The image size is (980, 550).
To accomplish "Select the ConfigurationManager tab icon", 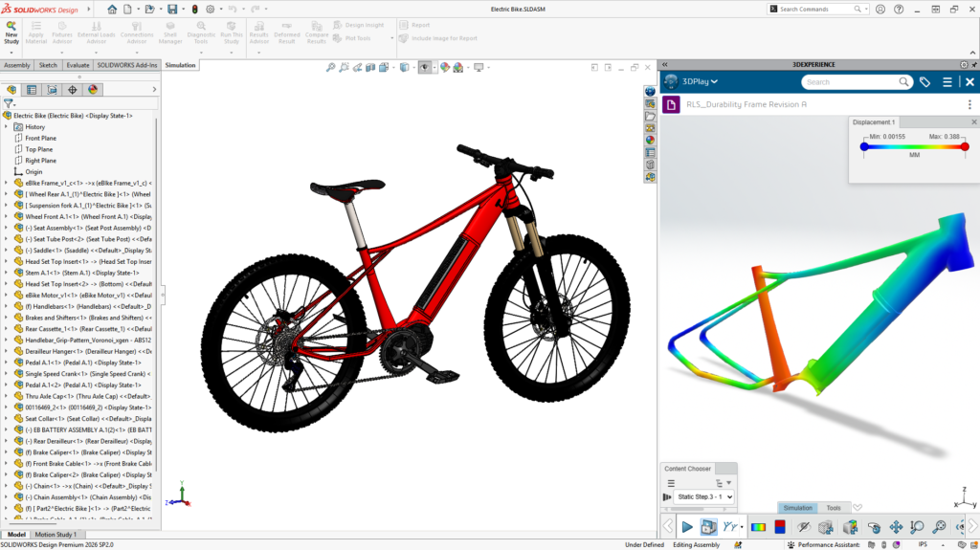I will [52, 90].
